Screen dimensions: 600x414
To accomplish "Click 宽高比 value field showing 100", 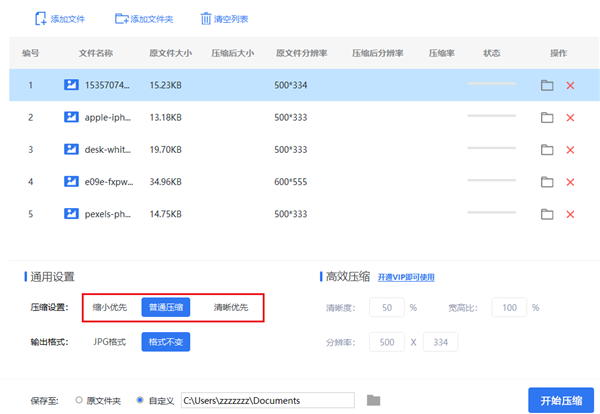I will point(509,307).
